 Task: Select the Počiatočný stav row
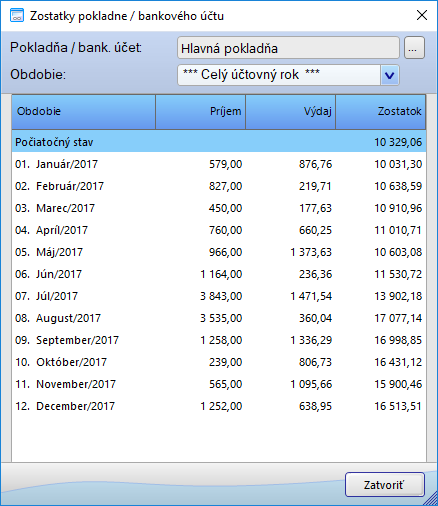(219, 142)
